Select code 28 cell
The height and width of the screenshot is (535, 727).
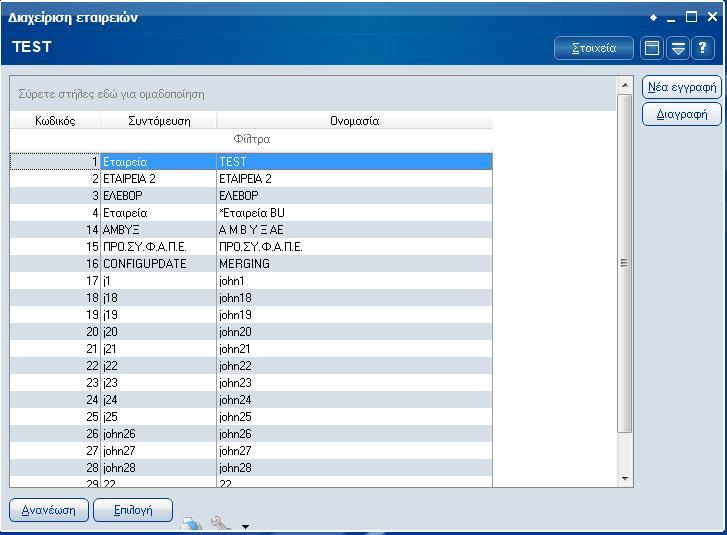tap(55, 468)
